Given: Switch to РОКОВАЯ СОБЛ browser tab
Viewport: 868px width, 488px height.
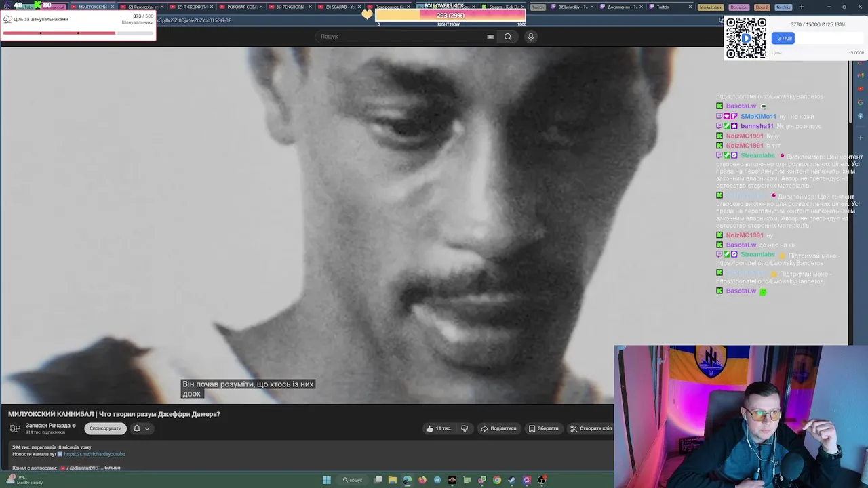Looking at the screenshot, I should pyautogui.click(x=242, y=7).
